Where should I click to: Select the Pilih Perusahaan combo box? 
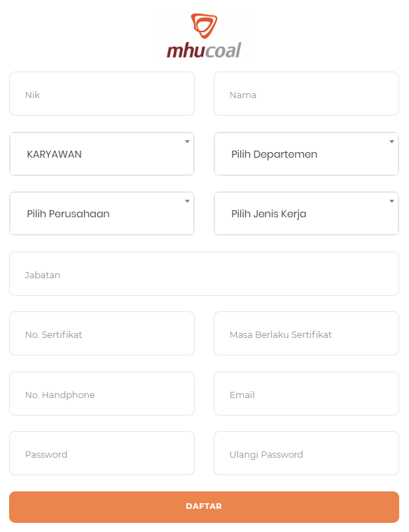[102, 213]
